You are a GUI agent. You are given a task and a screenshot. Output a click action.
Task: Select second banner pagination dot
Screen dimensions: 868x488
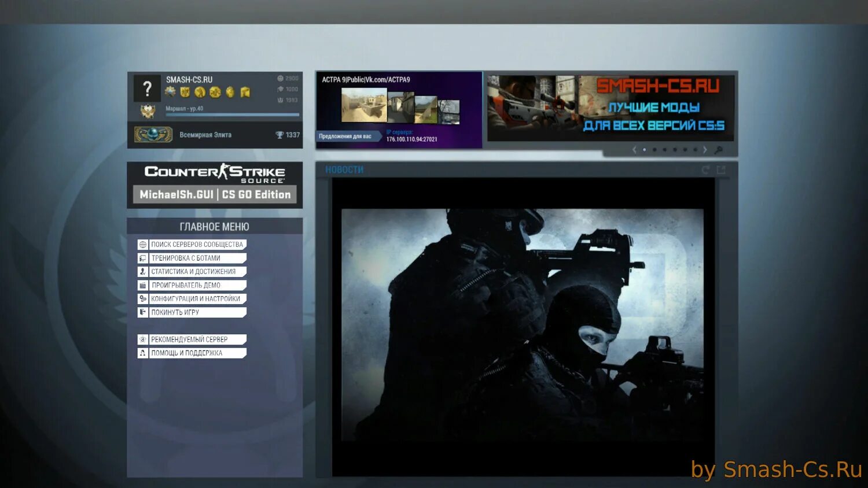pyautogui.click(x=654, y=150)
